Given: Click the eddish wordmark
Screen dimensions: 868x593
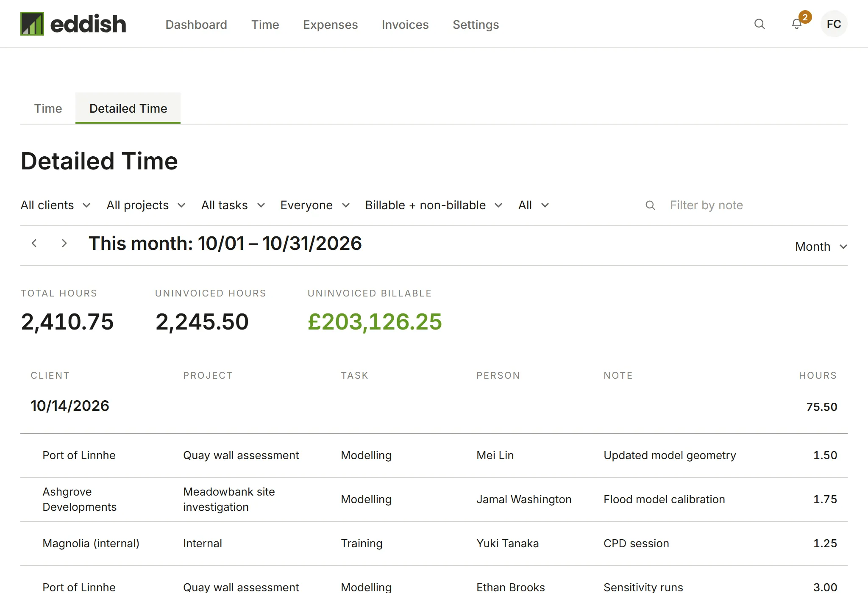Looking at the screenshot, I should tap(88, 24).
